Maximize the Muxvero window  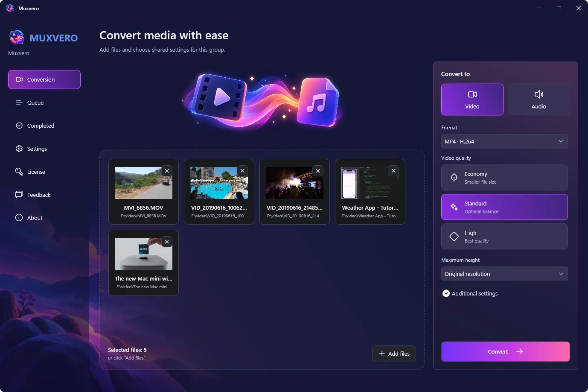[x=559, y=8]
